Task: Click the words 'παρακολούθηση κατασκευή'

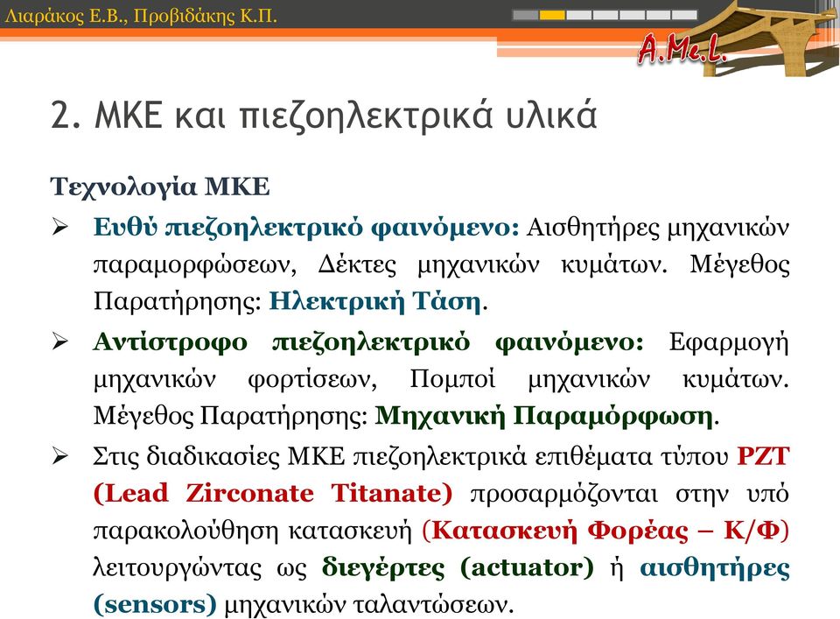Action: pyautogui.click(x=253, y=531)
